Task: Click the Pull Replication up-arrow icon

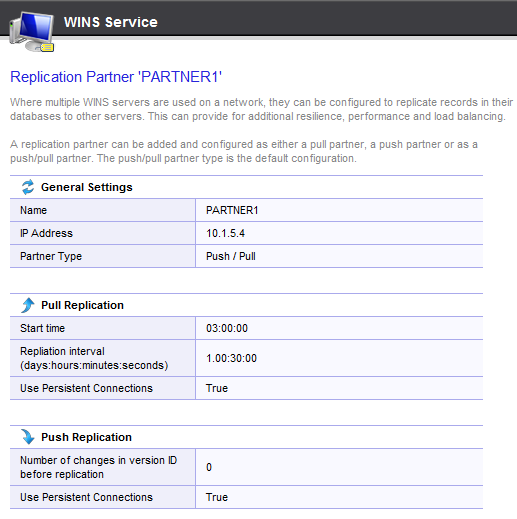Action: 28,305
